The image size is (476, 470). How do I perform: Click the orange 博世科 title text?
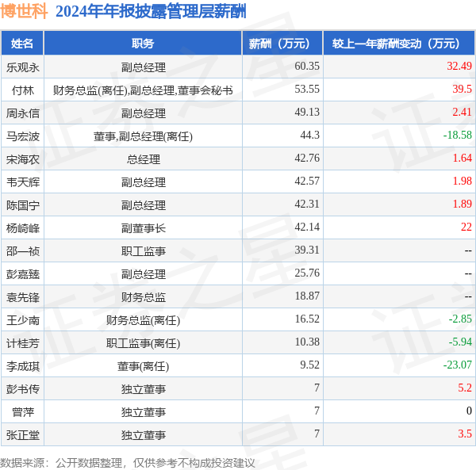click(24, 11)
